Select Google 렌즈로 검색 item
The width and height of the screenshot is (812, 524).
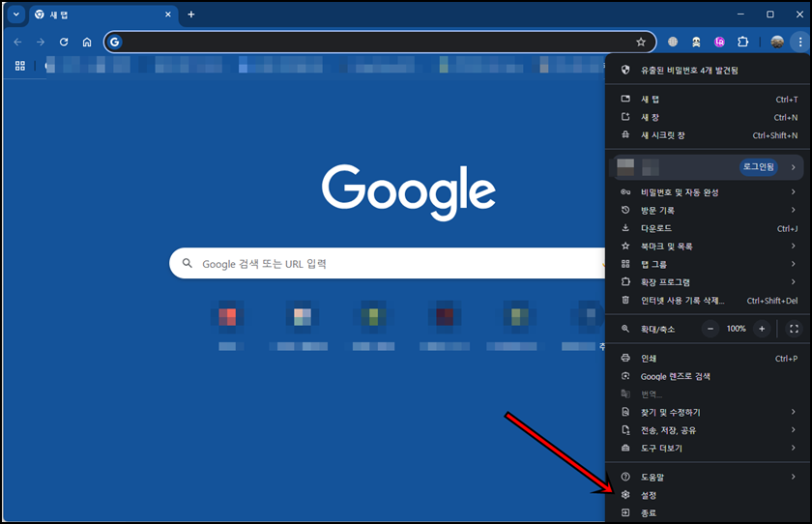coord(708,376)
